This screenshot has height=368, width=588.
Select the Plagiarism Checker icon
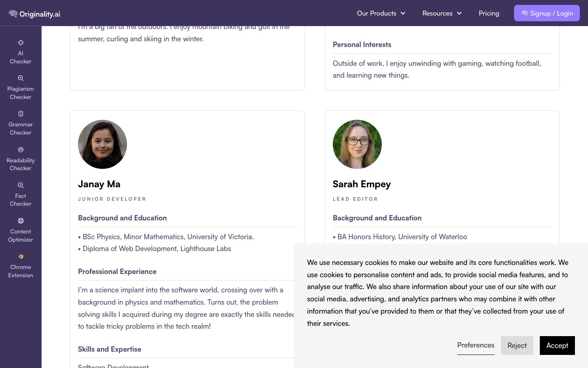coord(21,78)
